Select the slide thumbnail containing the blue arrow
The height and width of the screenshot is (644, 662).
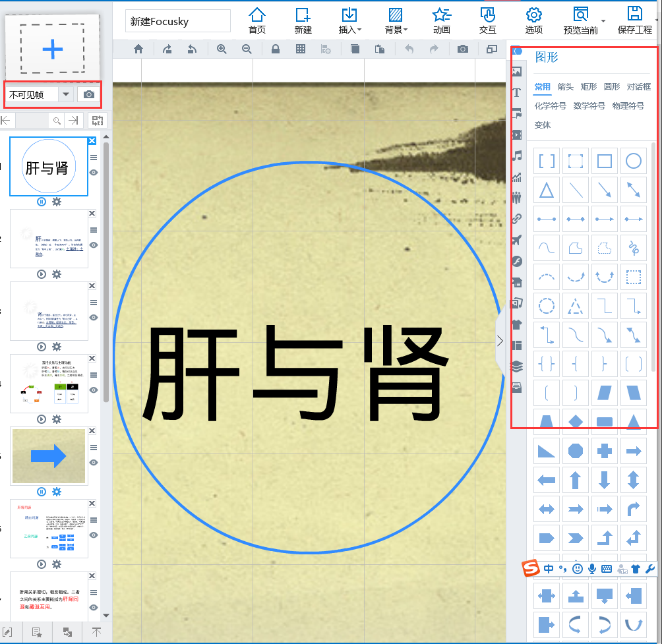49,455
